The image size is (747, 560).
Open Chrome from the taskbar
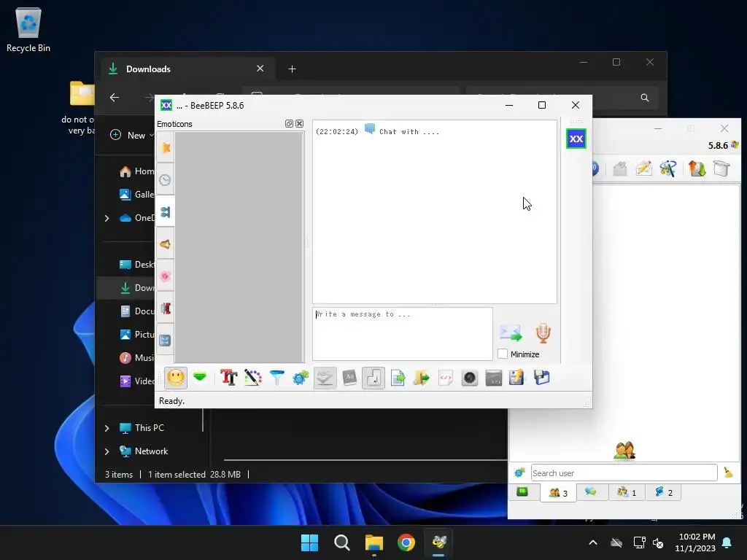(x=406, y=542)
